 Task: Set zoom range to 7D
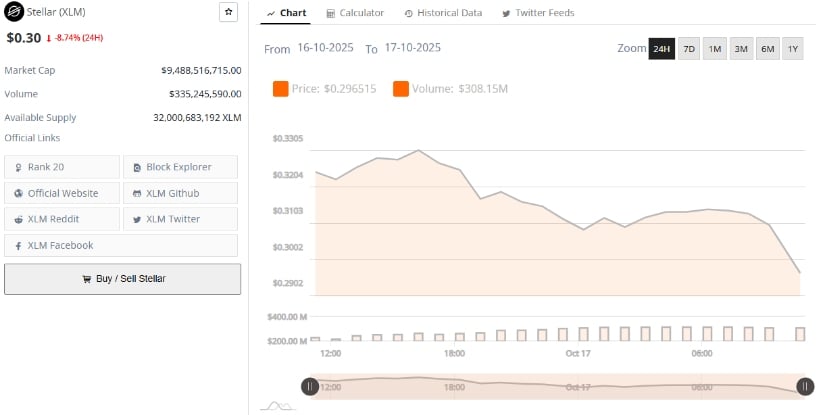(689, 49)
